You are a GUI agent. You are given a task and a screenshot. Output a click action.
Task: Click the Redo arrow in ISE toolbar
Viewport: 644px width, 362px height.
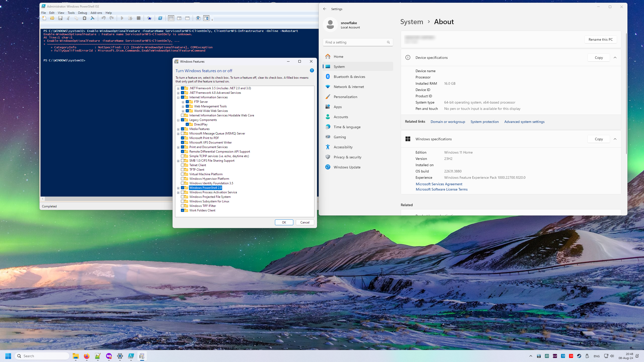[112, 18]
